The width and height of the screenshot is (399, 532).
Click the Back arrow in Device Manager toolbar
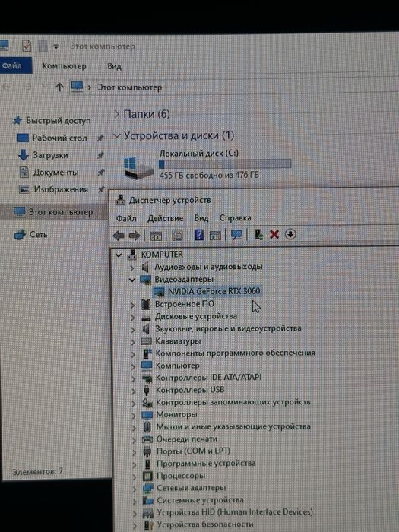[x=119, y=235]
